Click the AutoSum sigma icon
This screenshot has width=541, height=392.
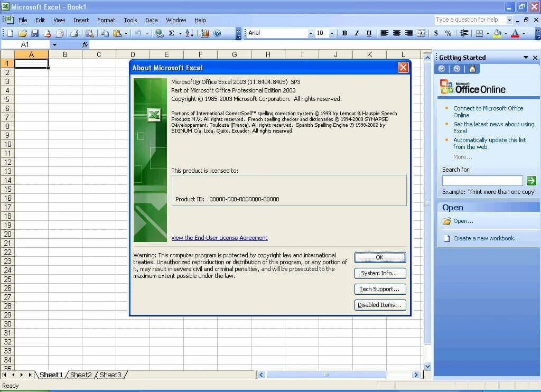172,33
